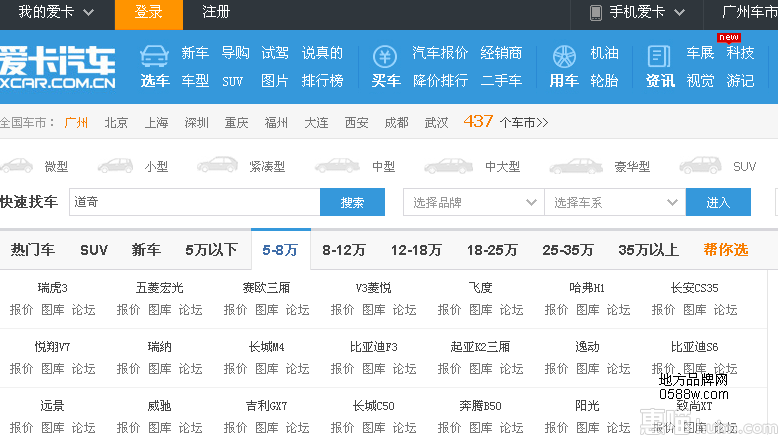Open 排行榜 in navigation

pos(322,81)
